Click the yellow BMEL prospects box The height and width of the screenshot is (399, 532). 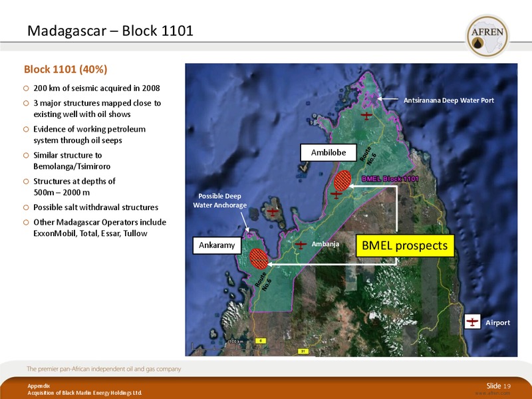click(x=405, y=245)
